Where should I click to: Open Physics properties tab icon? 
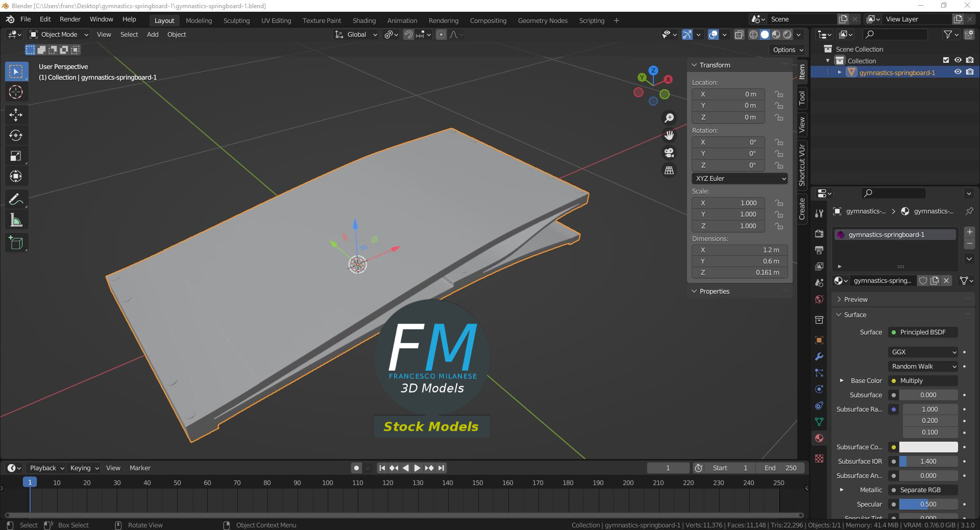click(x=819, y=389)
